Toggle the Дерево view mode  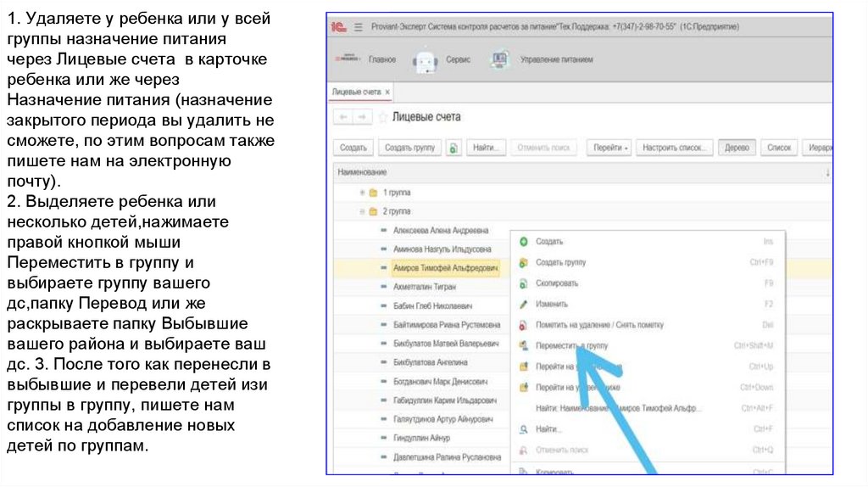(x=737, y=148)
